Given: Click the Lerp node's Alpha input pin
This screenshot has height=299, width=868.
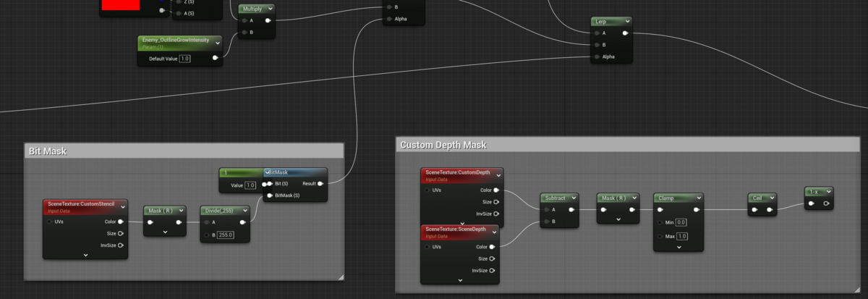Looking at the screenshot, I should [x=597, y=56].
